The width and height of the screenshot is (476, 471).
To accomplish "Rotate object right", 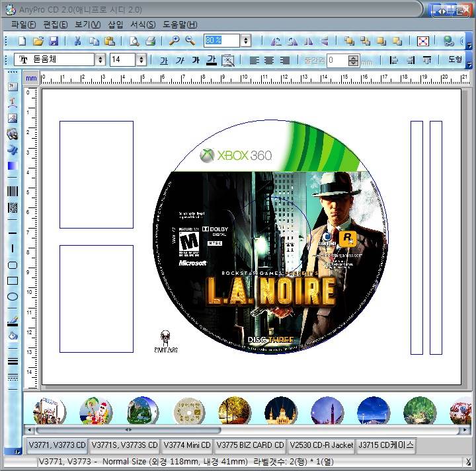I will click(x=292, y=41).
